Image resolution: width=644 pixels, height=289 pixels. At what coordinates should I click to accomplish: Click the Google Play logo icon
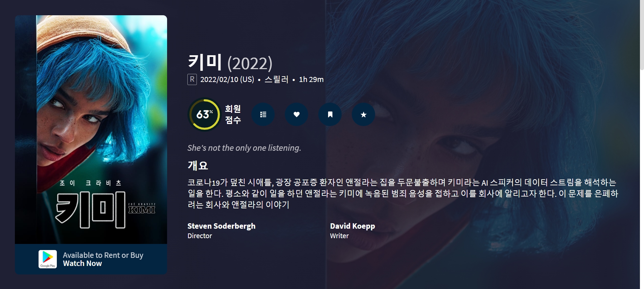[x=48, y=259]
